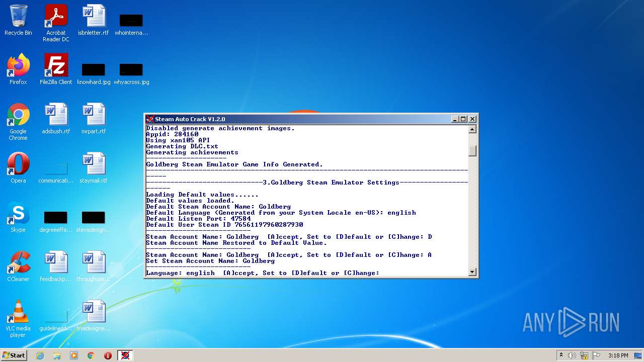Click 'Default User Steam ID' line
644x362 pixels.
click(224, 225)
